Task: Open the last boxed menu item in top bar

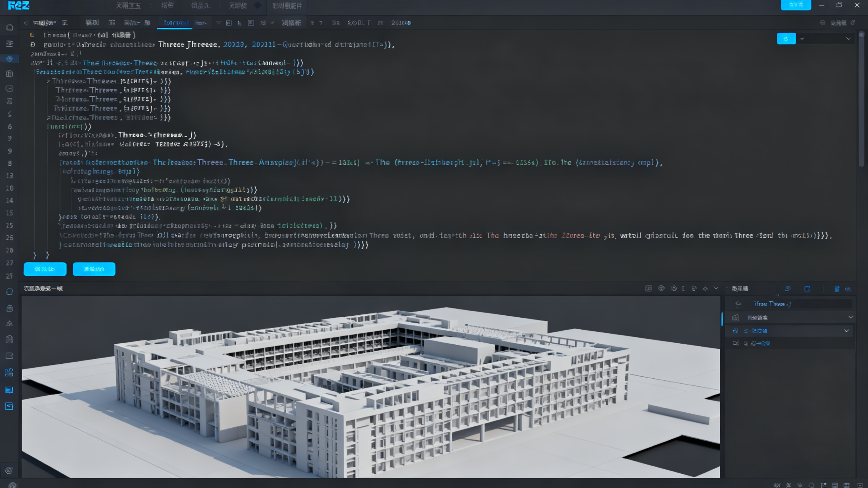Action: click(x=287, y=6)
